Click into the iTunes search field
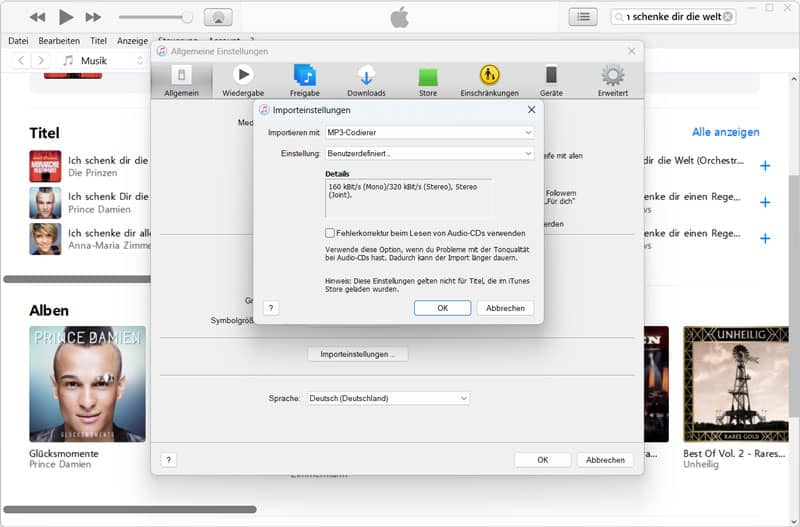800x527 pixels. point(672,17)
